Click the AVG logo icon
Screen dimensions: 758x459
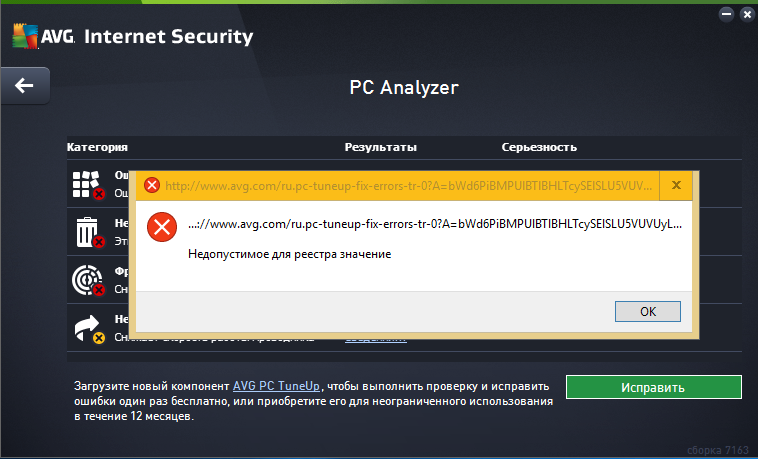point(25,36)
